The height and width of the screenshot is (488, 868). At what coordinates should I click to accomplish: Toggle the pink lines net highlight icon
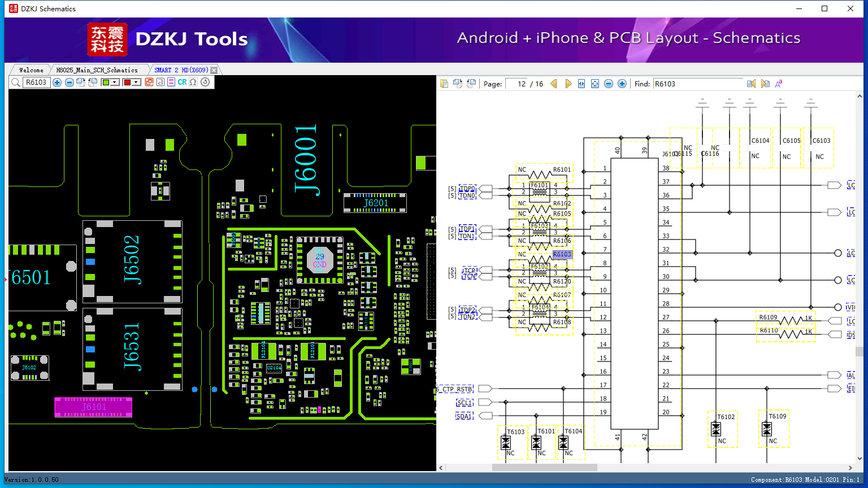tap(171, 82)
